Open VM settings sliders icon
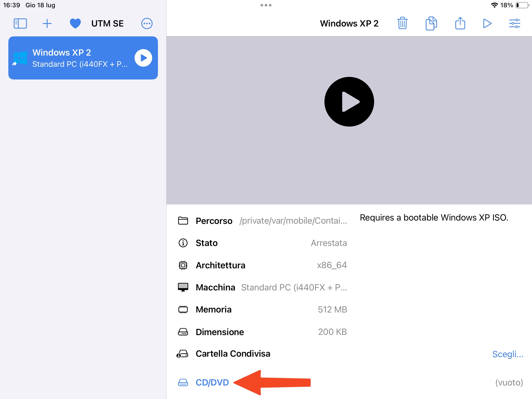 pos(515,23)
